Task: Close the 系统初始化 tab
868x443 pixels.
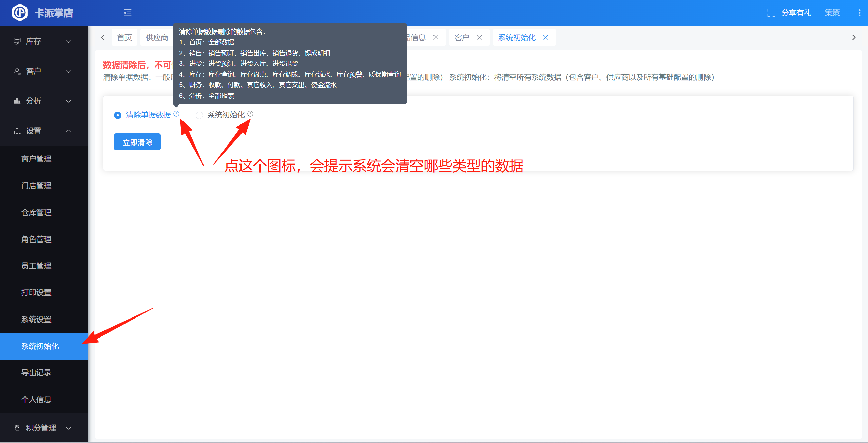Action: [546, 37]
